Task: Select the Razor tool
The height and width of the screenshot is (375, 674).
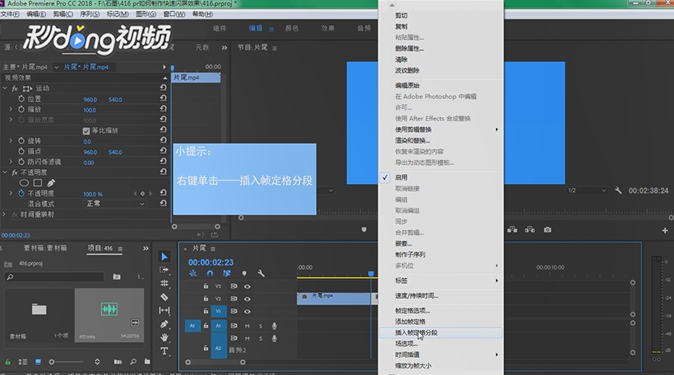Action: (164, 297)
